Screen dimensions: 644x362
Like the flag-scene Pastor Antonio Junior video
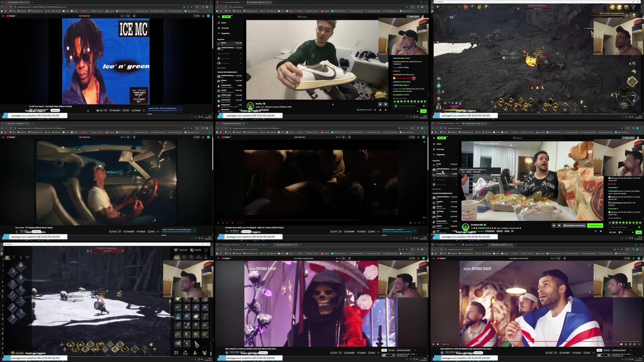pos(550,353)
